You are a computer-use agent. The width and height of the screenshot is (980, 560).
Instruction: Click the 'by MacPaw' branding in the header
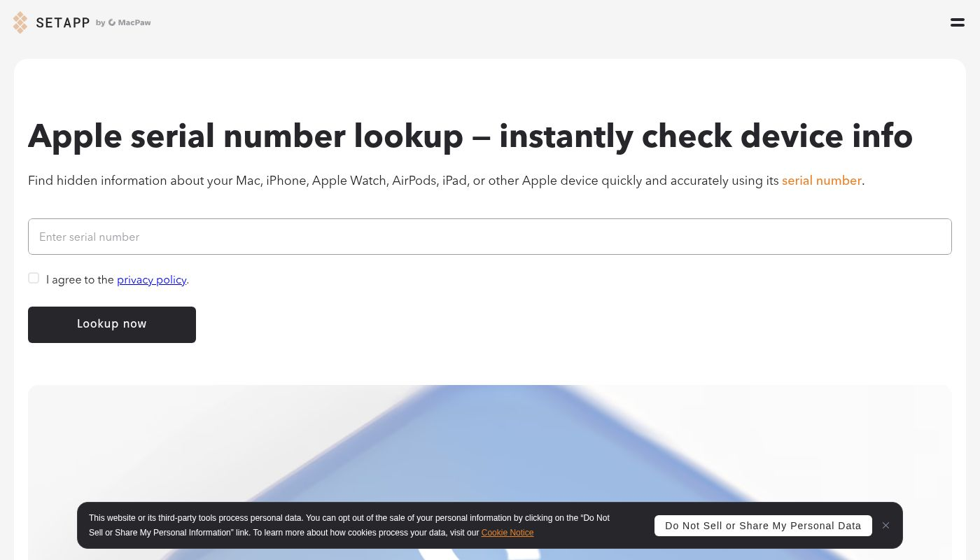[x=123, y=22]
